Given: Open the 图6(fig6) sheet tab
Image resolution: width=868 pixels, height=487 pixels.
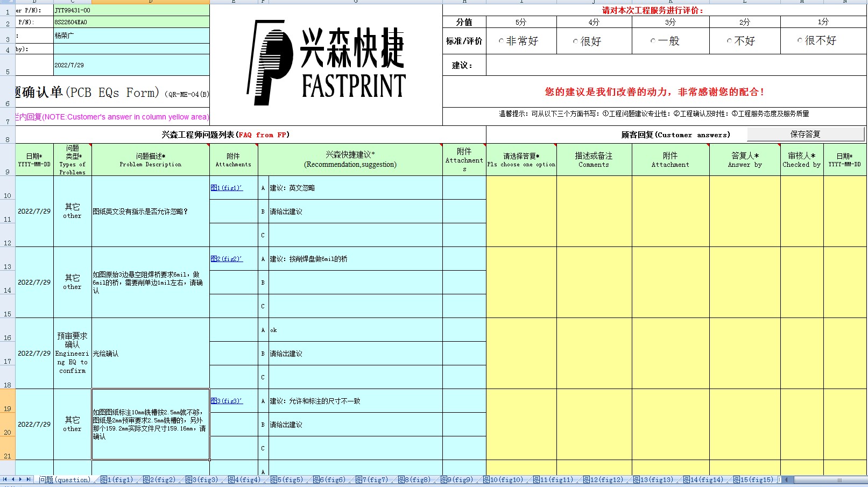Looking at the screenshot, I should [x=329, y=479].
